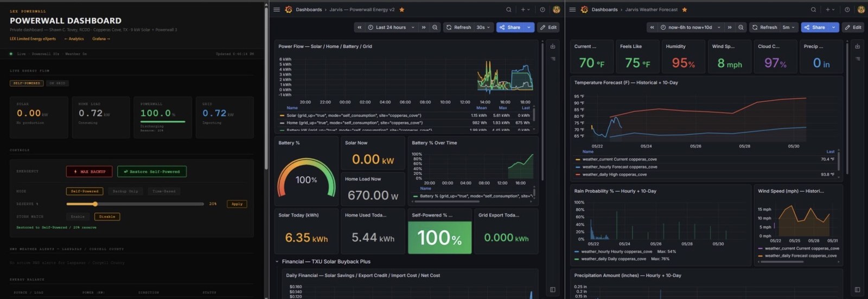This screenshot has height=299, width=868.
Task: Click export icon beside Power Flow panel
Action: click(x=553, y=46)
